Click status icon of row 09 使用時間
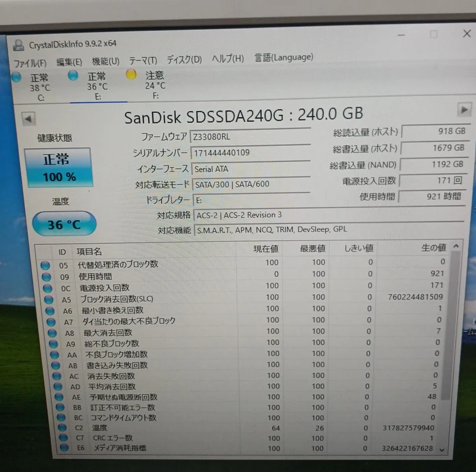 (46, 276)
